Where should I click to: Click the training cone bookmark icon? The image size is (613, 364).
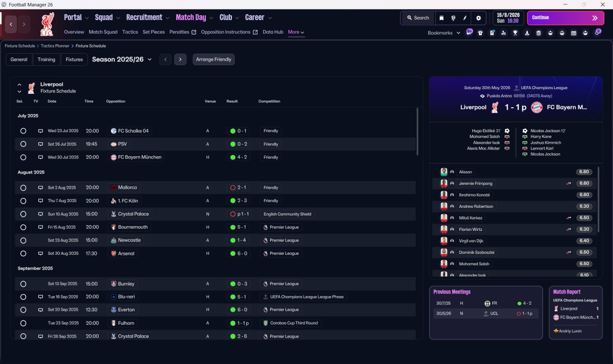tap(527, 33)
